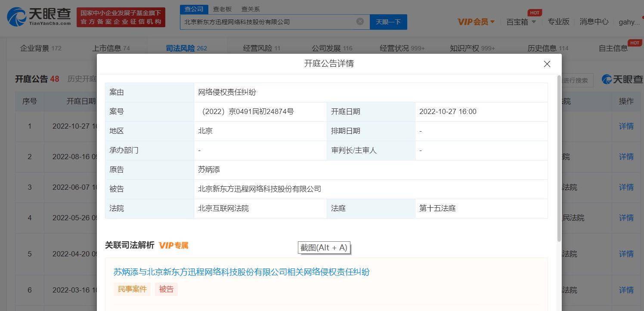Click the 2022-06-07 date in row 3
The width and height of the screenshot is (644, 311).
tap(74, 188)
